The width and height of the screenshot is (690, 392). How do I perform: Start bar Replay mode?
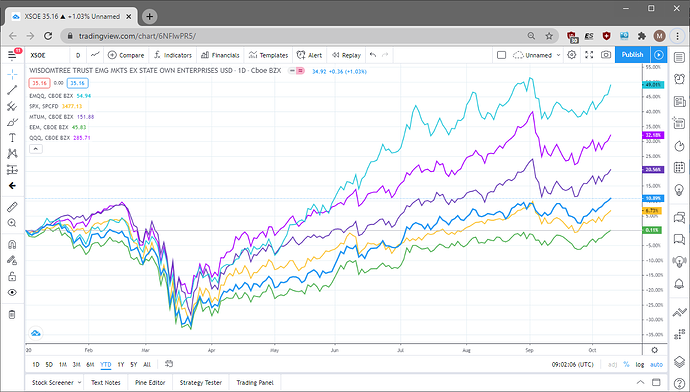(x=346, y=55)
